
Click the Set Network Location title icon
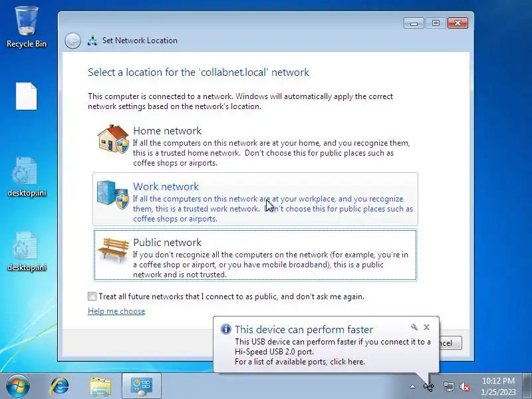point(92,41)
